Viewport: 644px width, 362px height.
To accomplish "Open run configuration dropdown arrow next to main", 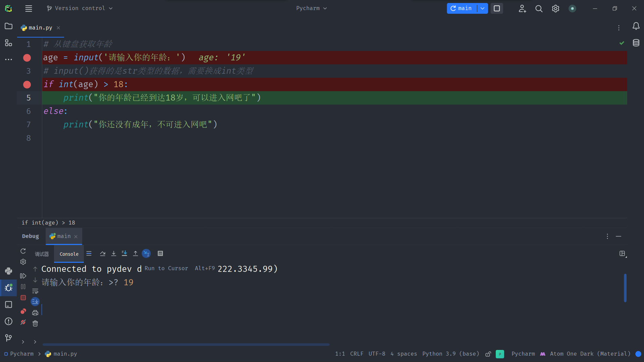I will [x=482, y=8].
